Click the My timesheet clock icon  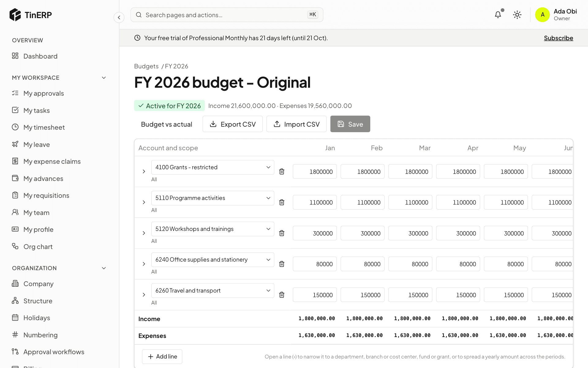[15, 127]
